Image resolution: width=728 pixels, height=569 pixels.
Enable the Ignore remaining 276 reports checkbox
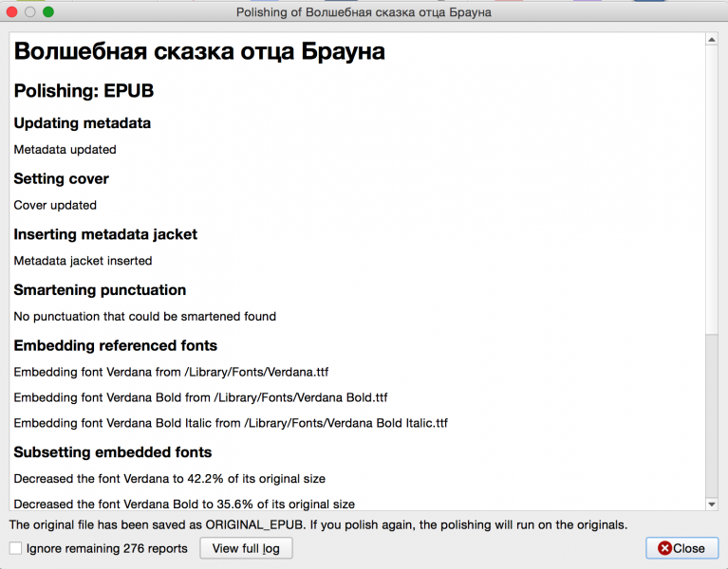15,548
